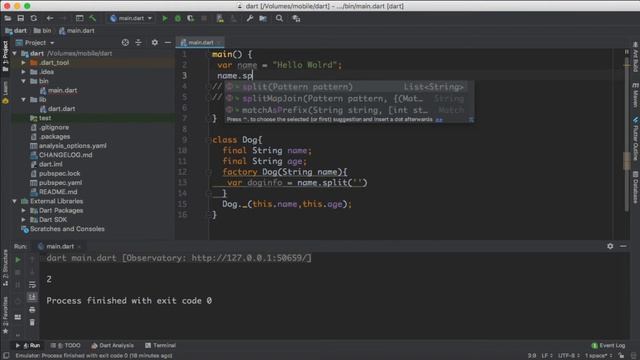The width and height of the screenshot is (640, 360).
Task: Toggle file read-only lock icon in status bar
Action: (621, 356)
